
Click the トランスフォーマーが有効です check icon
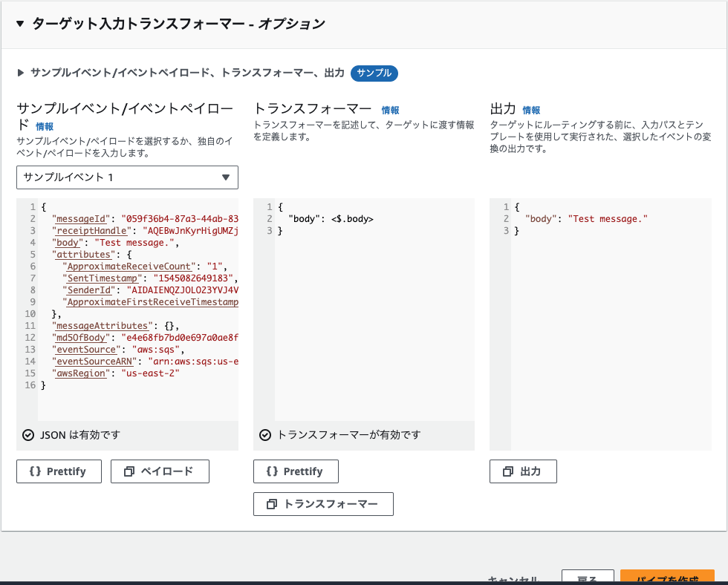pyautogui.click(x=265, y=435)
